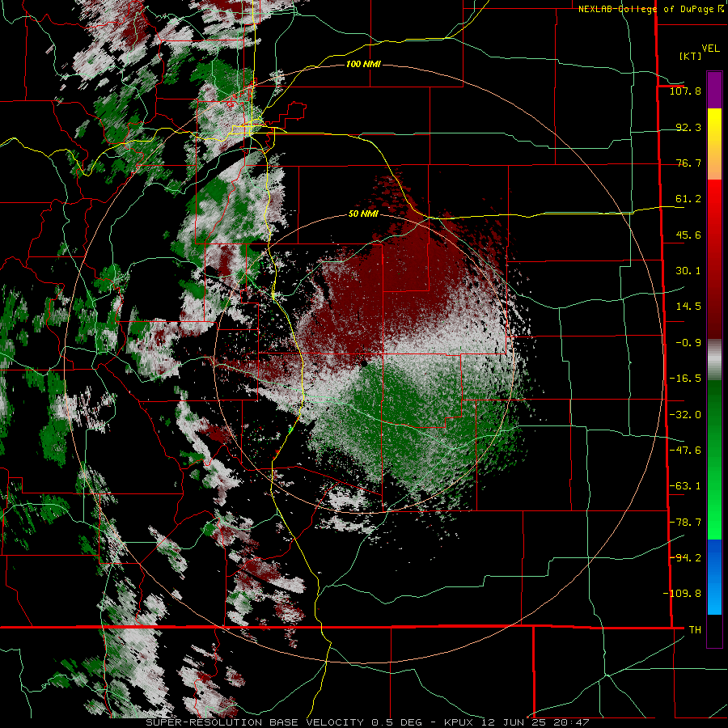
Task: Click the bright green segment of color bar
Action: 714,513
